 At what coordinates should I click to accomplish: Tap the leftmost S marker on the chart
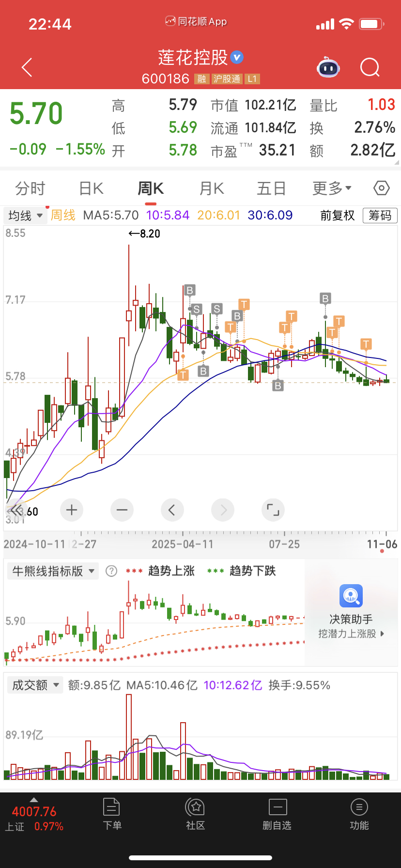pos(197,309)
